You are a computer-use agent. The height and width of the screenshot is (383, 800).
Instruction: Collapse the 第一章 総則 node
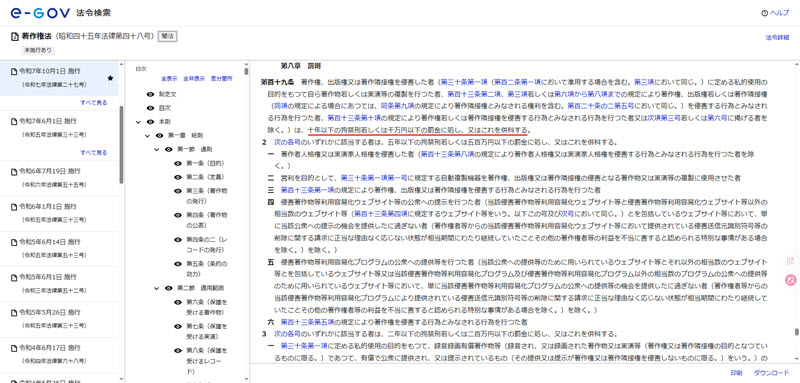pyautogui.click(x=147, y=136)
